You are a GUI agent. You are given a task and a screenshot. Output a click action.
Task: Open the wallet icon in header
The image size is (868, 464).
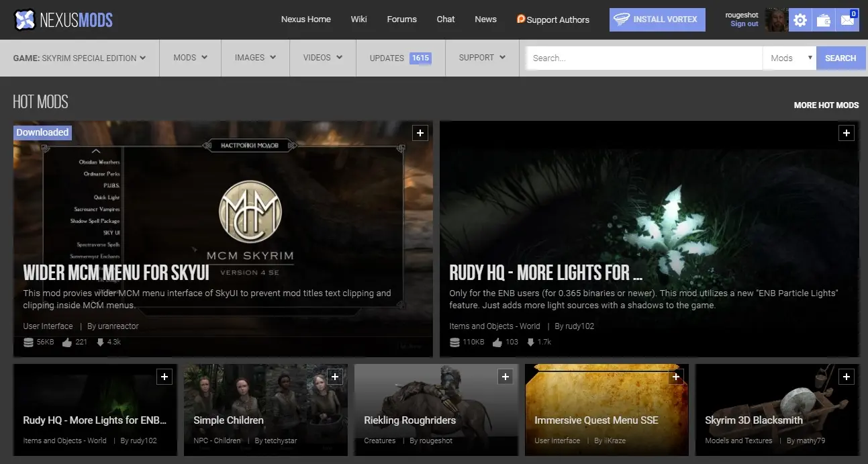823,20
